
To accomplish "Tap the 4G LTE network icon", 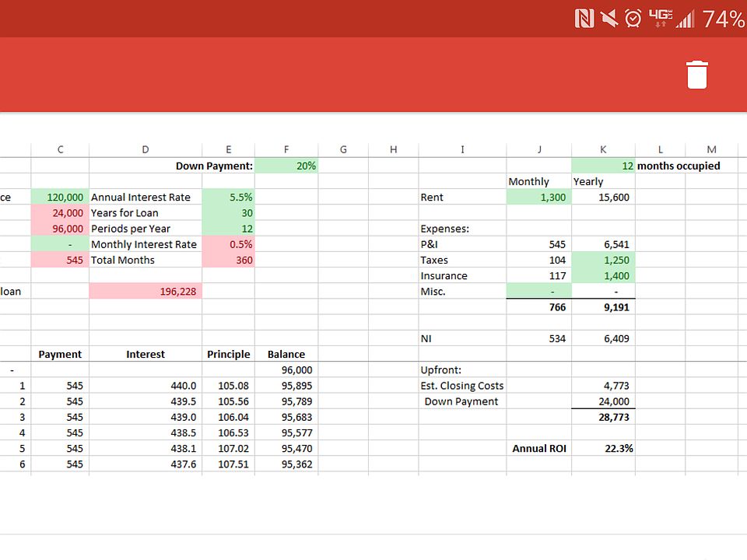I will (x=661, y=19).
